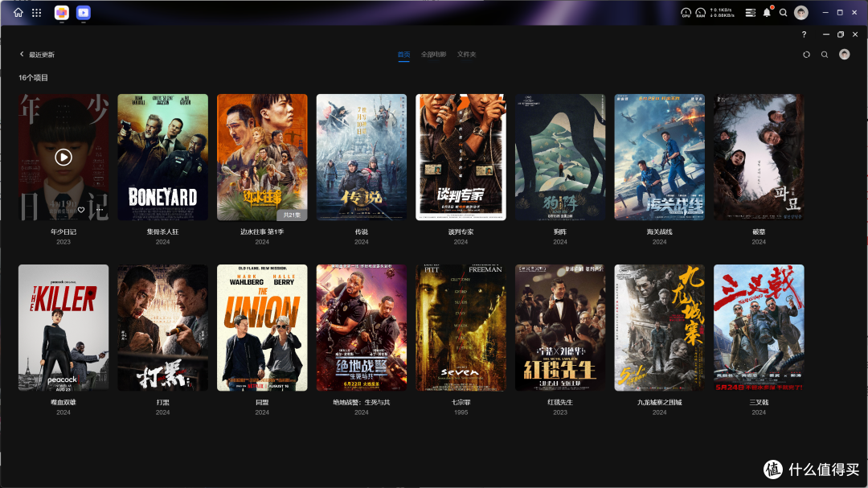Open the profile avatar inside the video app
Screen dimensions: 868x488
[844, 54]
